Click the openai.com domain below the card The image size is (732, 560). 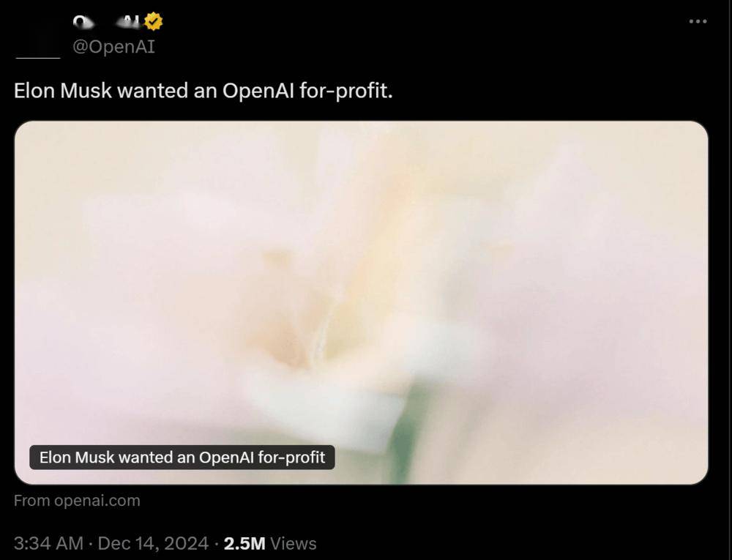pyautogui.click(x=97, y=501)
